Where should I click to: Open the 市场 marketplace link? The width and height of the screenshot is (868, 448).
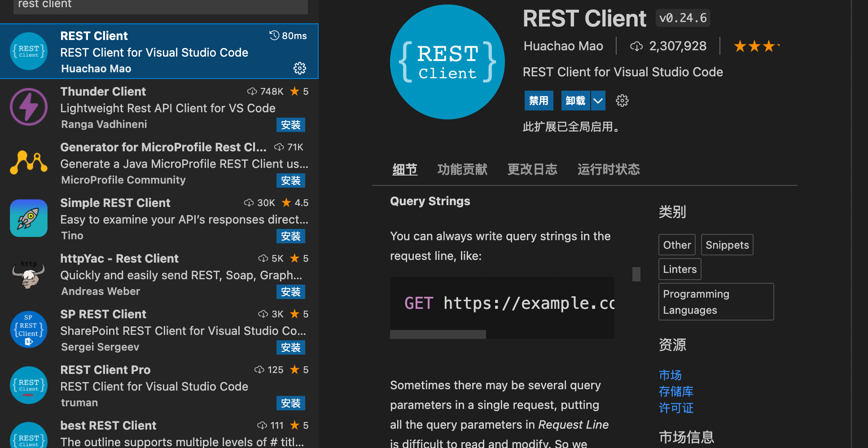pos(670,375)
